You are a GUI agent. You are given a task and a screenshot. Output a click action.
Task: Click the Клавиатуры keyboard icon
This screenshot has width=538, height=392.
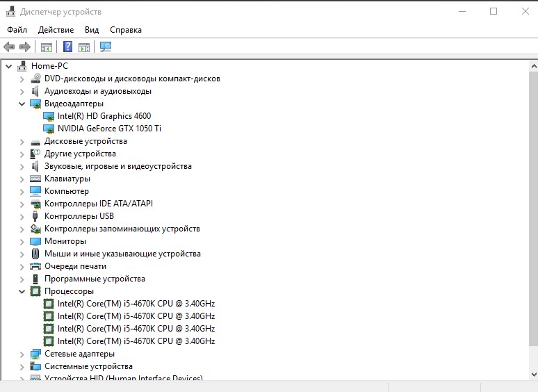(36, 179)
